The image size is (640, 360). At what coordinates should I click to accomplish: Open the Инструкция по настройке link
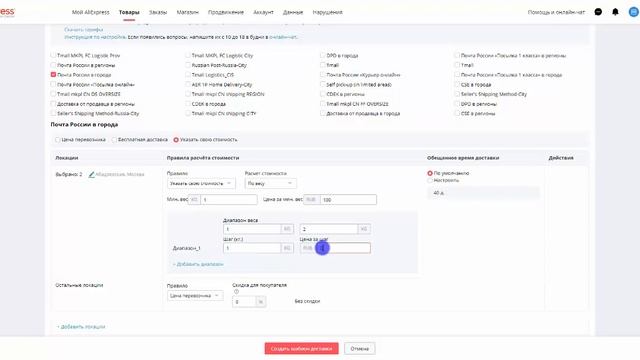[x=95, y=37]
